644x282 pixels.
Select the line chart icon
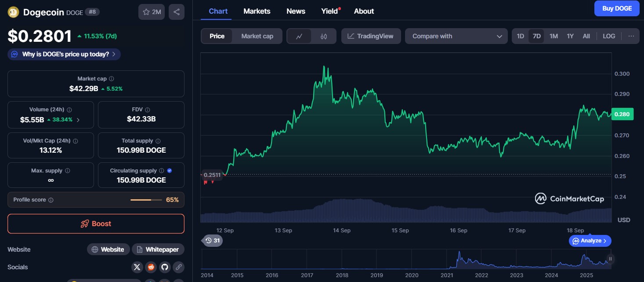(x=299, y=36)
